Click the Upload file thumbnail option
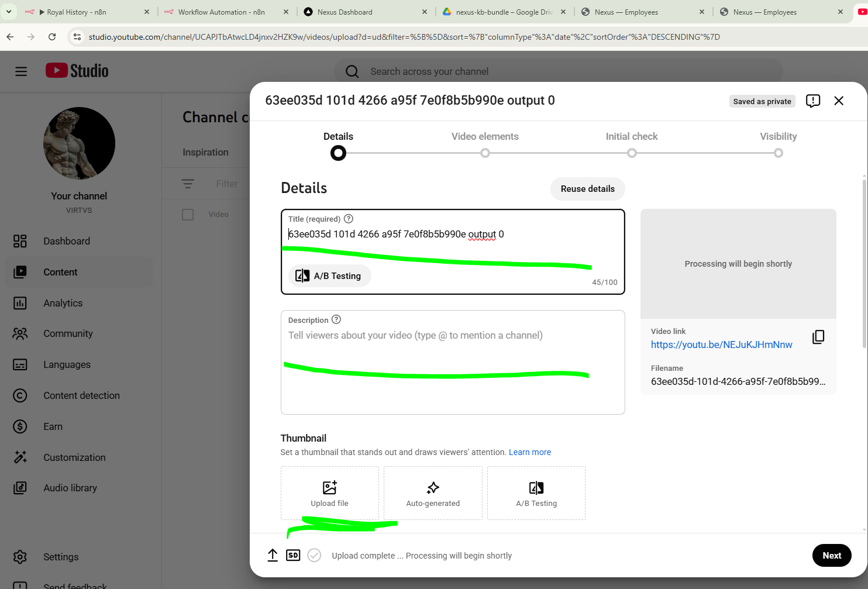Viewport: 868px width, 589px height. point(330,493)
